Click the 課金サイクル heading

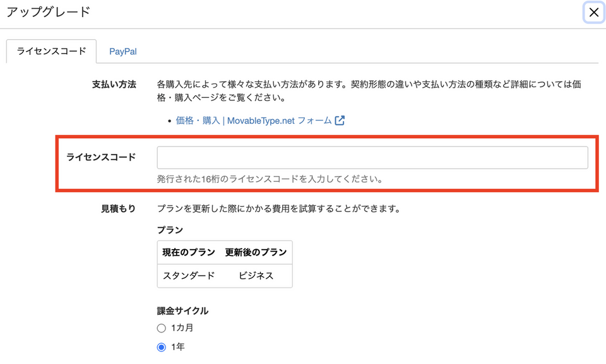pos(182,310)
